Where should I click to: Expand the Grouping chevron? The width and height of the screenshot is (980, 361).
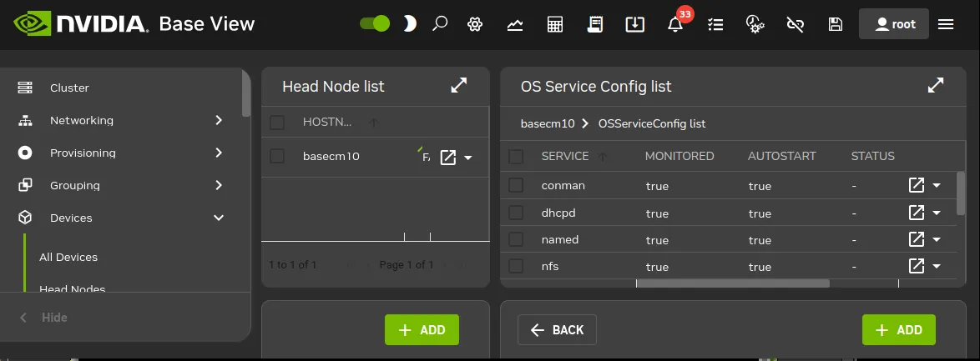(x=219, y=185)
